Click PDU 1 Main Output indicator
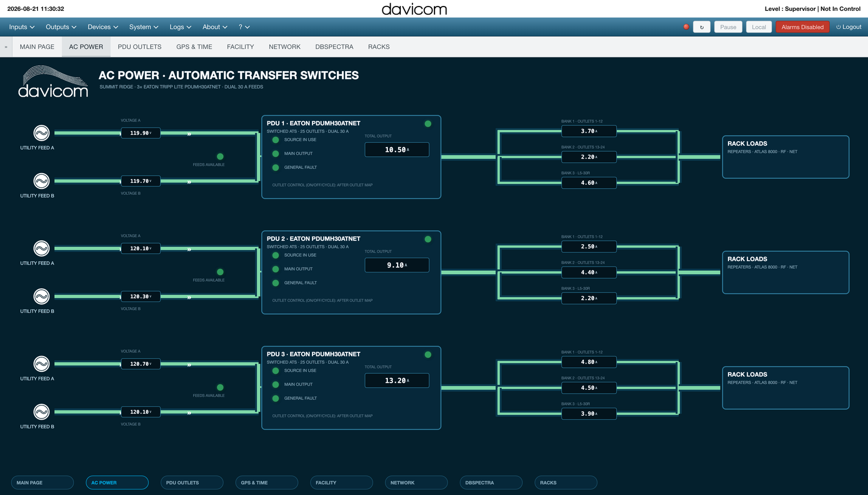The width and height of the screenshot is (868, 495). coord(276,154)
